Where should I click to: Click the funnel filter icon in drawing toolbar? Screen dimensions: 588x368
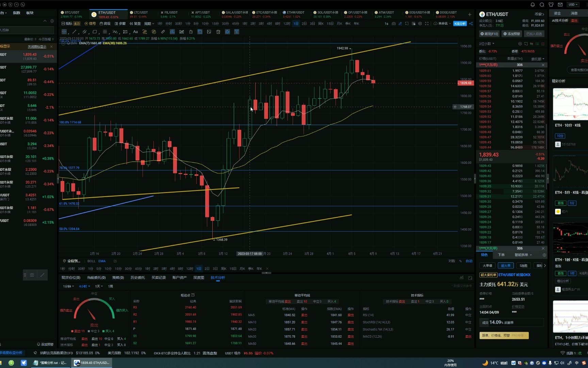236,32
